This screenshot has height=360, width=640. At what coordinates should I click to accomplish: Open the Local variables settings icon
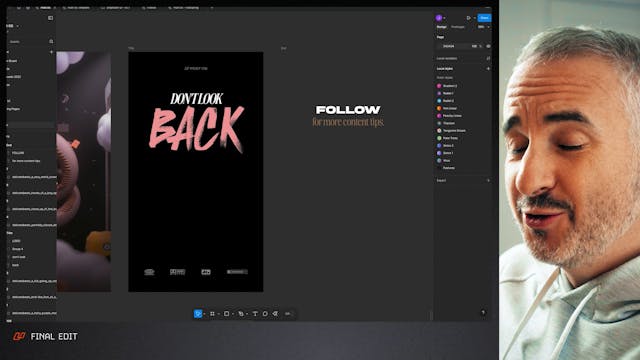(x=488, y=58)
